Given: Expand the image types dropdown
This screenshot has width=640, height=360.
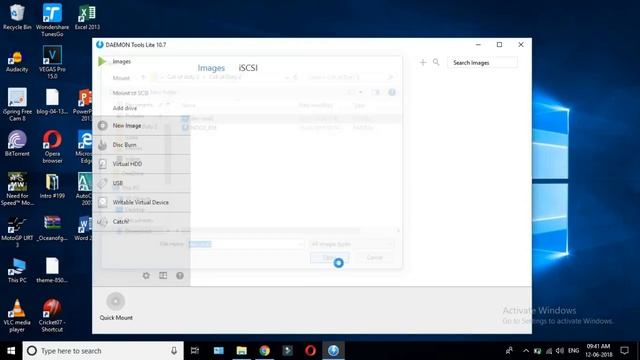Looking at the screenshot, I should pos(351,244).
